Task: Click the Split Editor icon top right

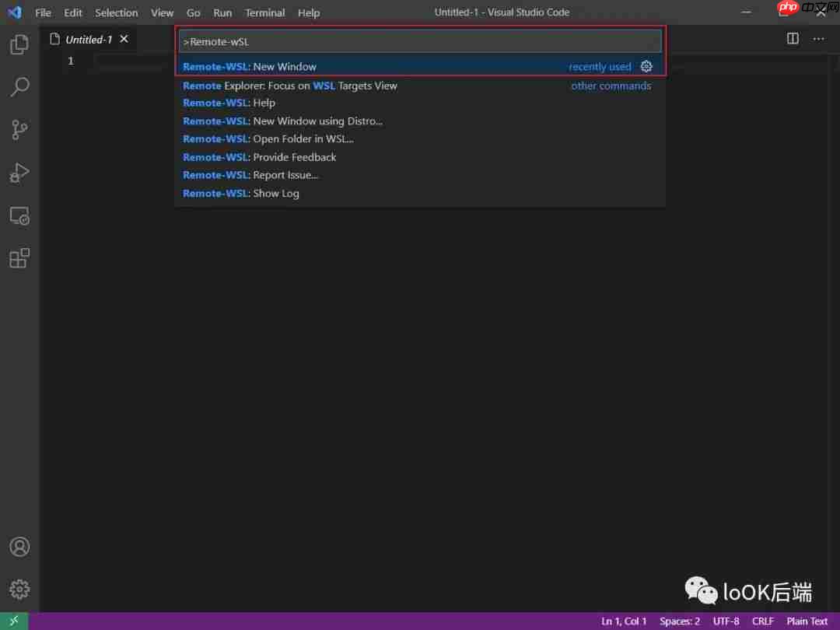Action: tap(792, 37)
